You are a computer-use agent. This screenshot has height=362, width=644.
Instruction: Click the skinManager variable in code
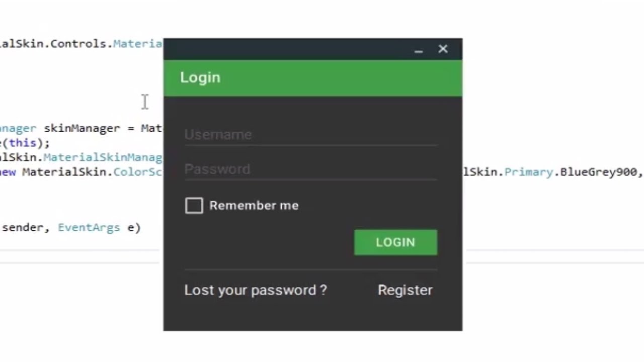click(82, 128)
